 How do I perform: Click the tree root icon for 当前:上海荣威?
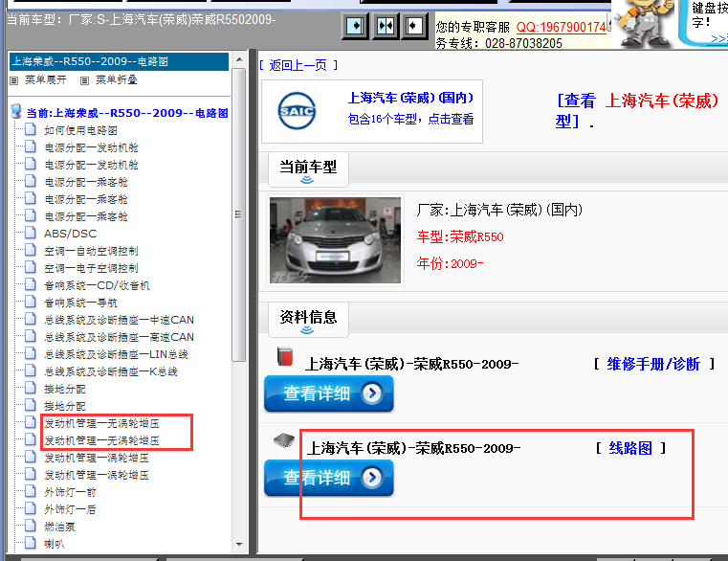[x=16, y=112]
